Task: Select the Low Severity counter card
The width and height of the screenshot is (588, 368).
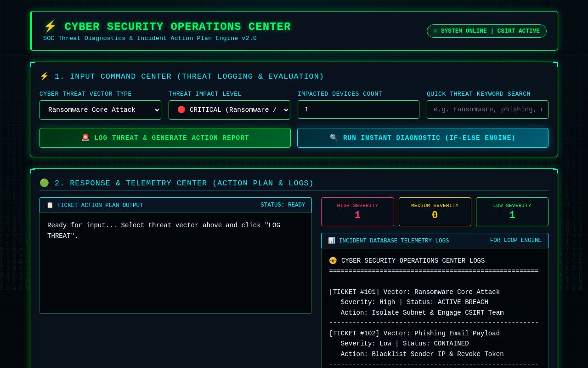Action: (512, 212)
